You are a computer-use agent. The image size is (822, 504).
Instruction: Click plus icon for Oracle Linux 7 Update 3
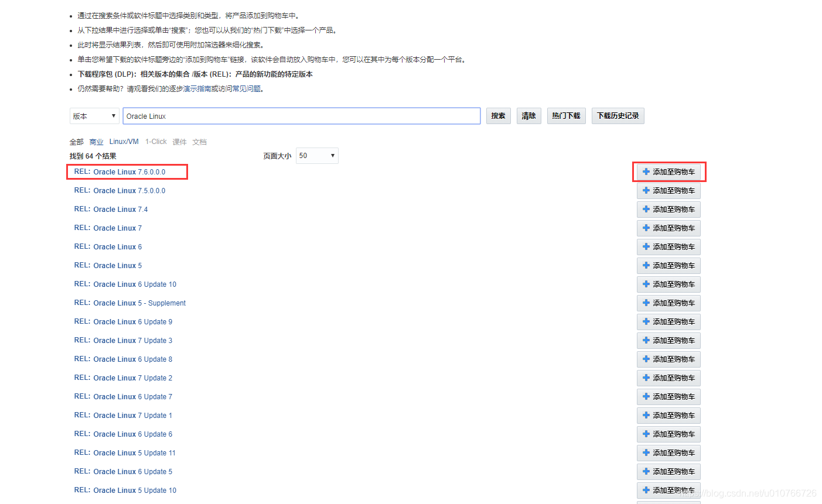(646, 341)
